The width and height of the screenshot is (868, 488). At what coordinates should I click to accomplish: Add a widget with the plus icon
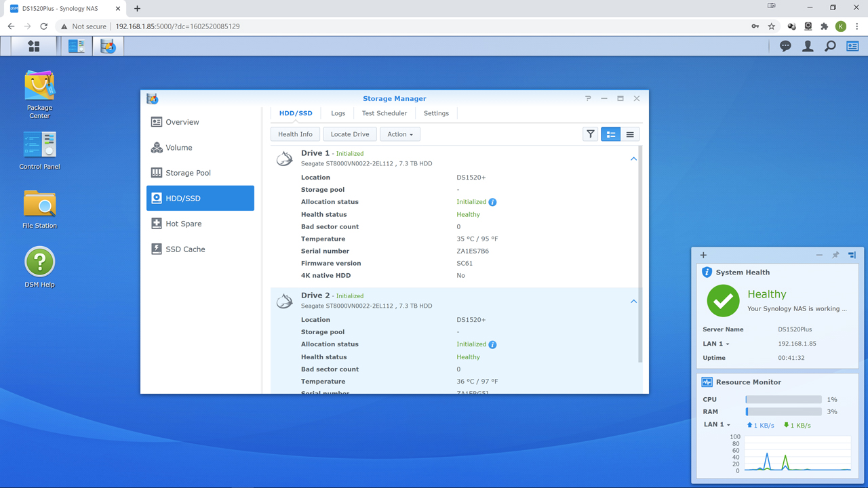pyautogui.click(x=703, y=256)
